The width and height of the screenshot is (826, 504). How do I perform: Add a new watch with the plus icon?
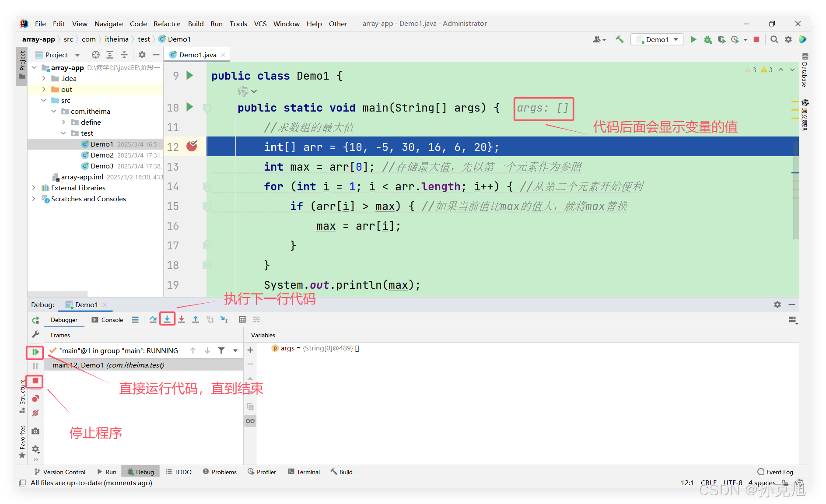pos(250,350)
